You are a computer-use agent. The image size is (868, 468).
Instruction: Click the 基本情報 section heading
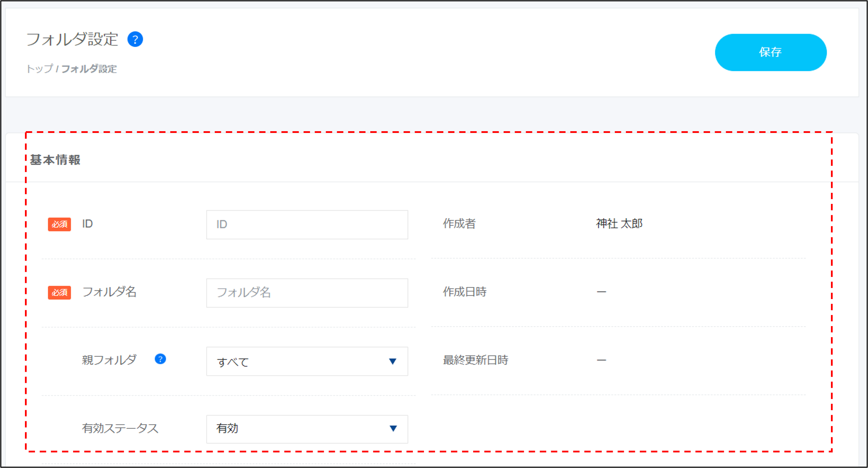point(55,160)
